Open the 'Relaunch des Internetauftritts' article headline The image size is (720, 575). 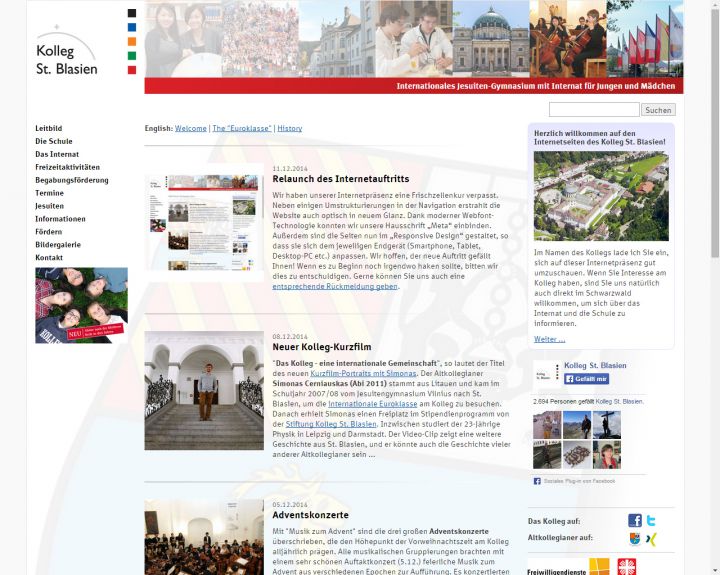tap(340, 179)
